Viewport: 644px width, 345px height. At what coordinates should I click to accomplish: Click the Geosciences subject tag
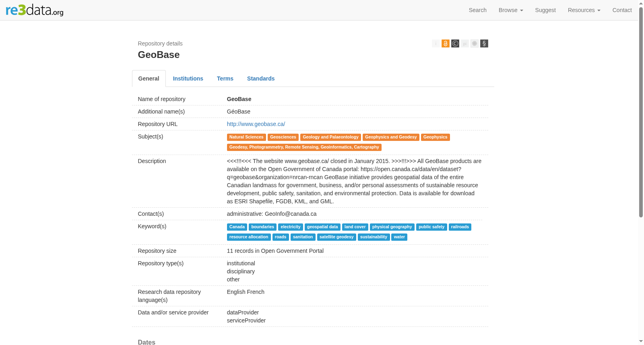[x=283, y=137]
